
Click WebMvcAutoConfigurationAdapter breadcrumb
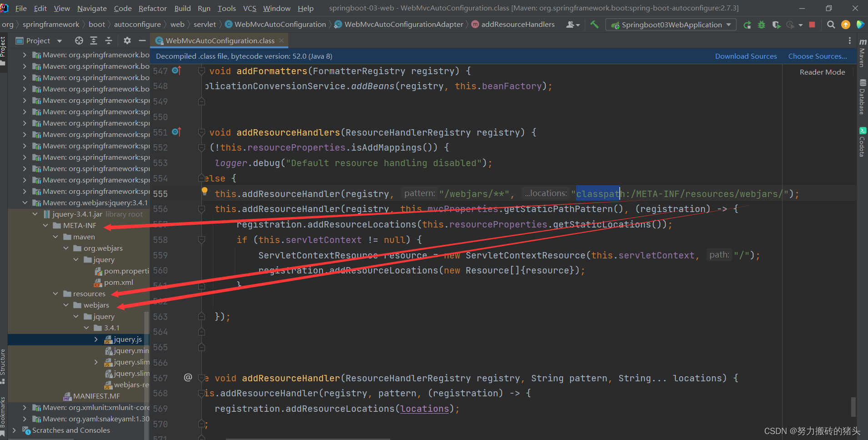point(403,24)
